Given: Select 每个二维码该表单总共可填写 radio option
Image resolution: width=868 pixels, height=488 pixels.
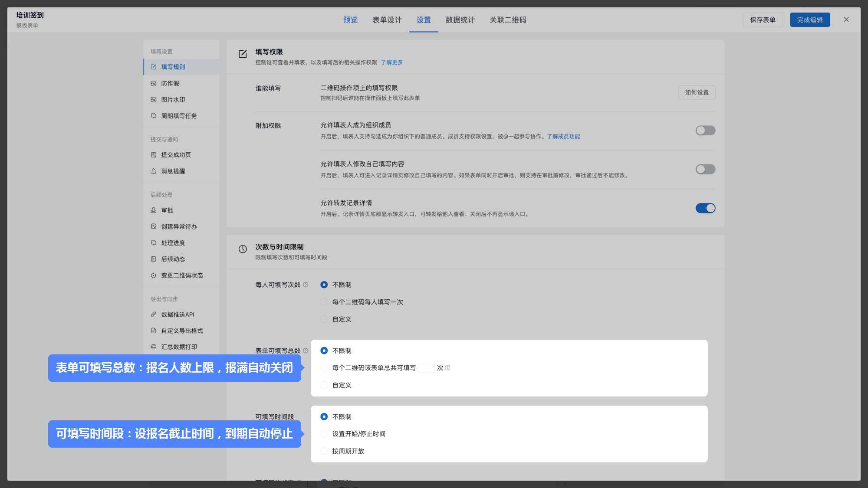Looking at the screenshot, I should click(324, 368).
